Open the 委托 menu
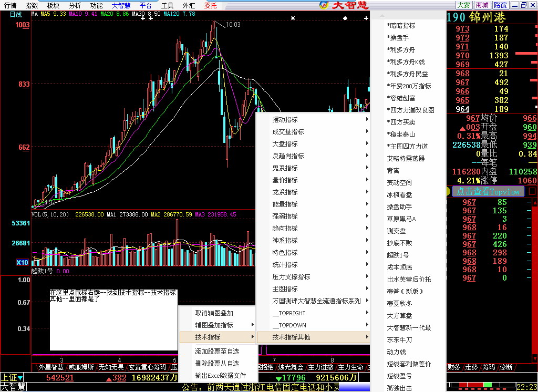 point(210,5)
